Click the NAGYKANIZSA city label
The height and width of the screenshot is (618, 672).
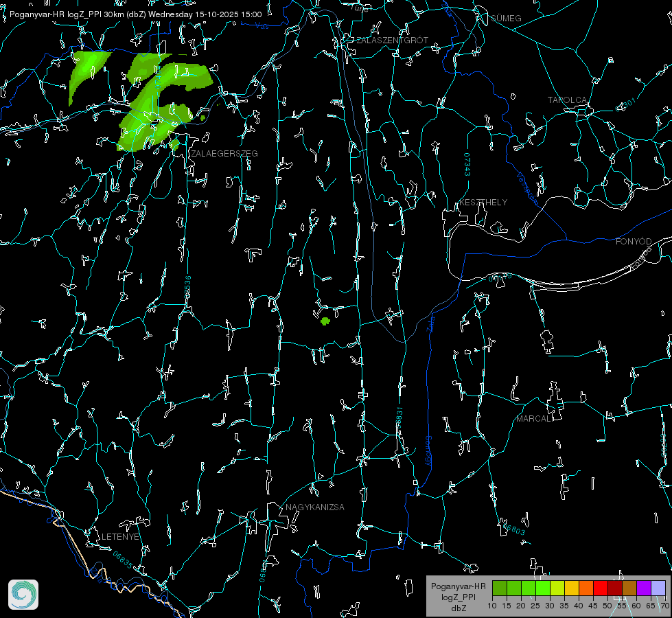tap(315, 507)
